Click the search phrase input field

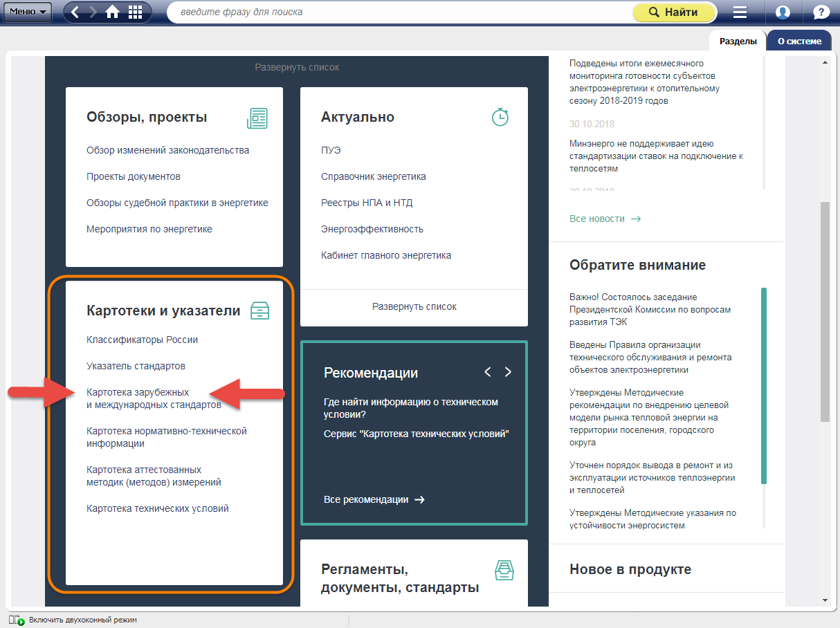click(x=398, y=12)
